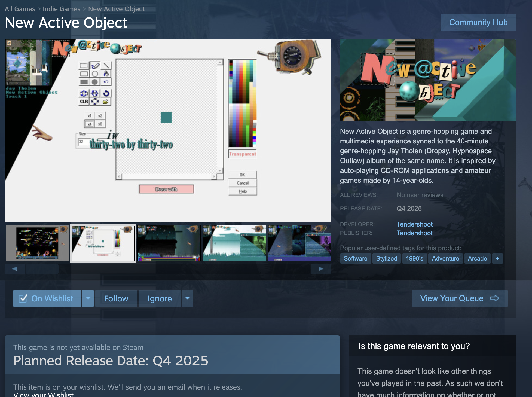The width and height of the screenshot is (532, 397).
Task: Select the dark night landscape thumbnail
Action: coord(169,243)
